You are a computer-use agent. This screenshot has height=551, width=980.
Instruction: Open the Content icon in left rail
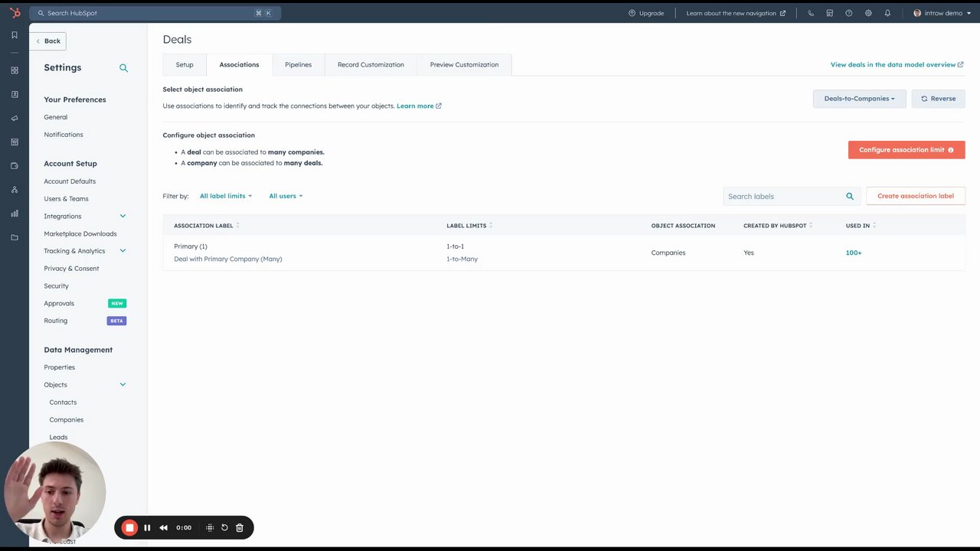point(15,142)
